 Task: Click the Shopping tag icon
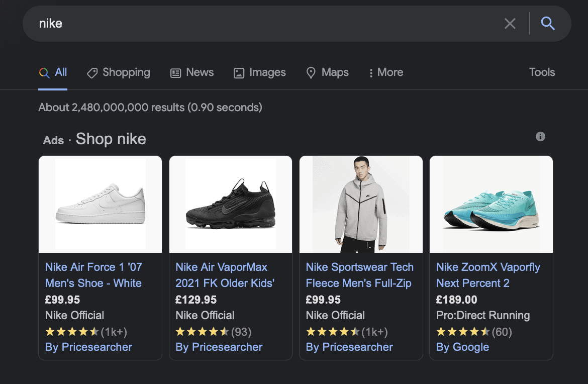point(92,73)
